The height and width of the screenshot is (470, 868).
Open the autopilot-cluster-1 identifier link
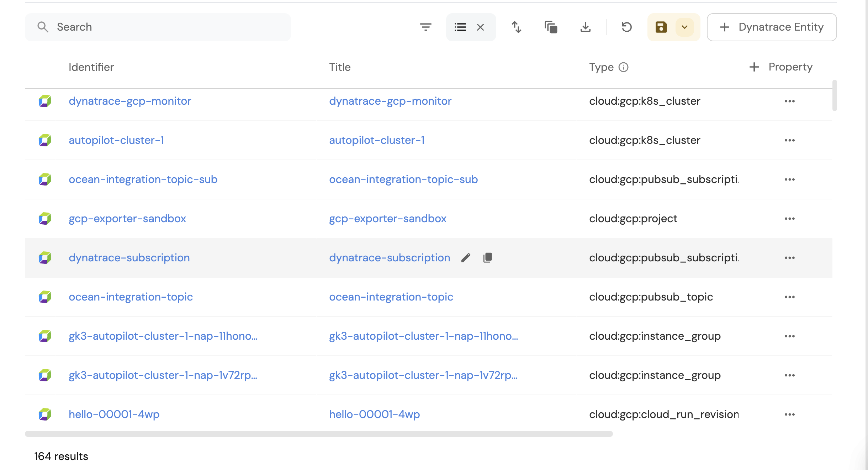point(116,140)
